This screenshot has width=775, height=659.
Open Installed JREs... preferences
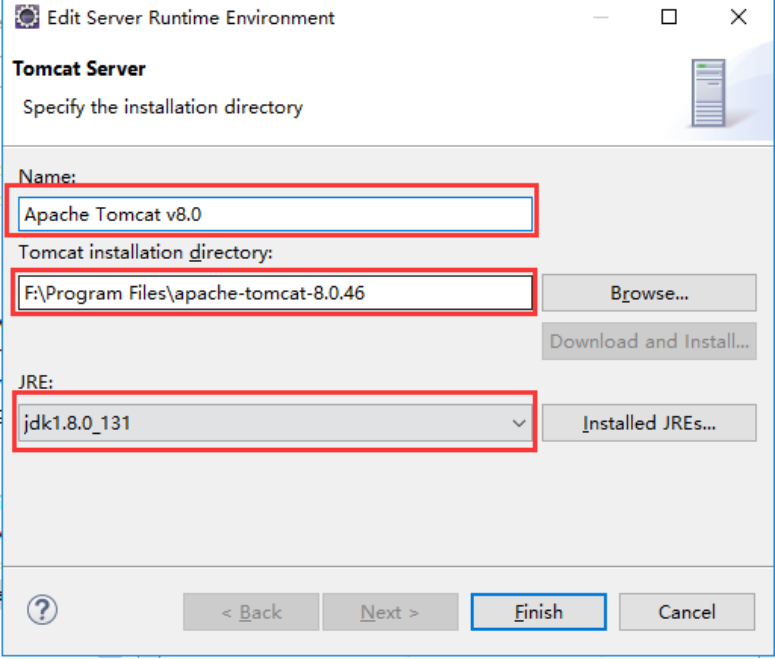pos(649,423)
